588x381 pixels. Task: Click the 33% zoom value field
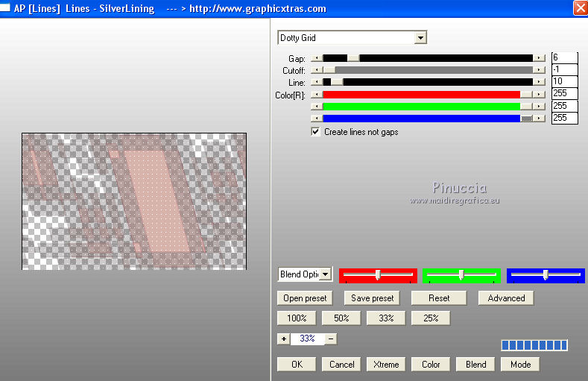(307, 339)
